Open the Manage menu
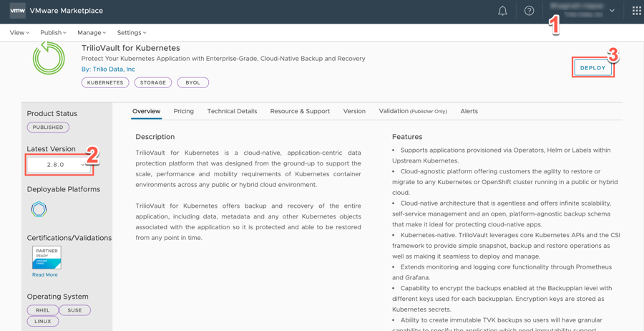 coord(91,33)
